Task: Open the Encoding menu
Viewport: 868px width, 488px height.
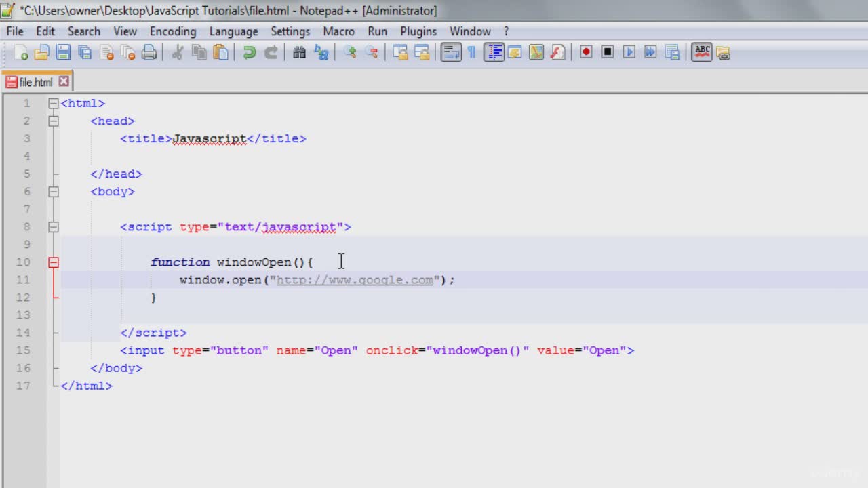Action: pos(173,31)
